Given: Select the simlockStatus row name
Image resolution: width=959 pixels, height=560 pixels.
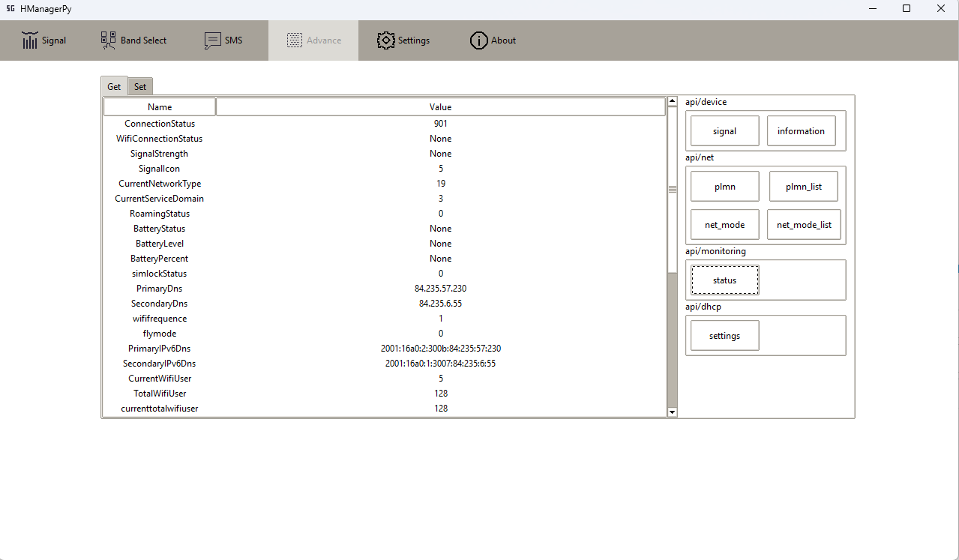Looking at the screenshot, I should click(160, 274).
